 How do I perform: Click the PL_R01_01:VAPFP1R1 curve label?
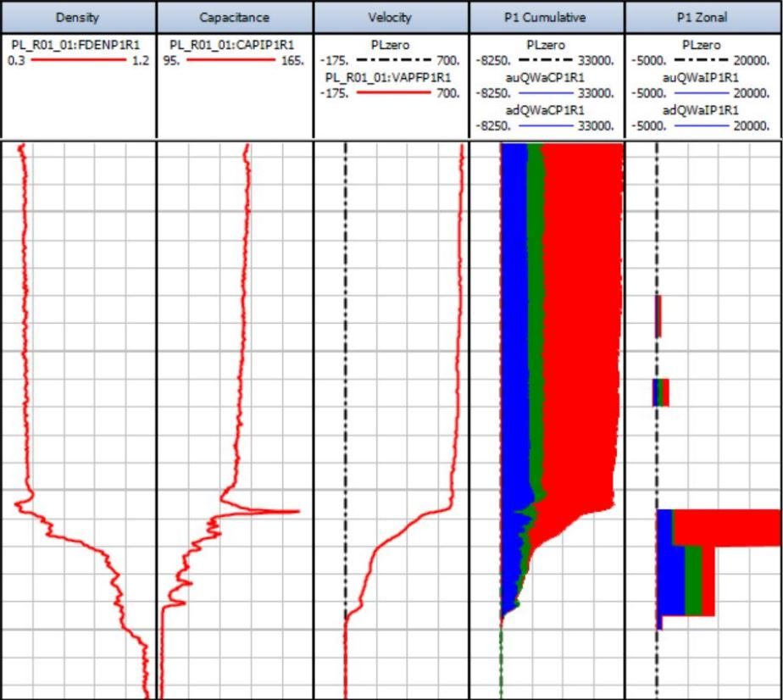(388, 77)
